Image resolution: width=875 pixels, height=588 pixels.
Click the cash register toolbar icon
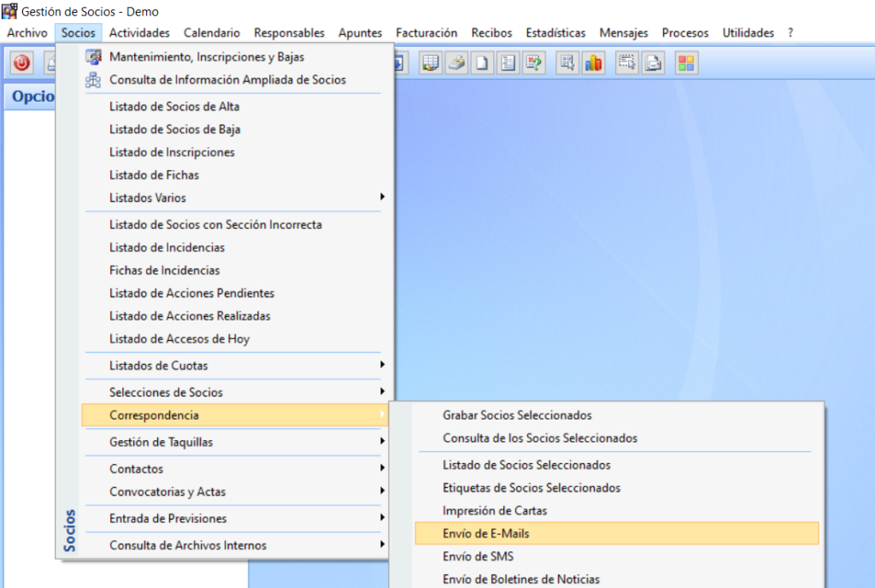click(456, 63)
